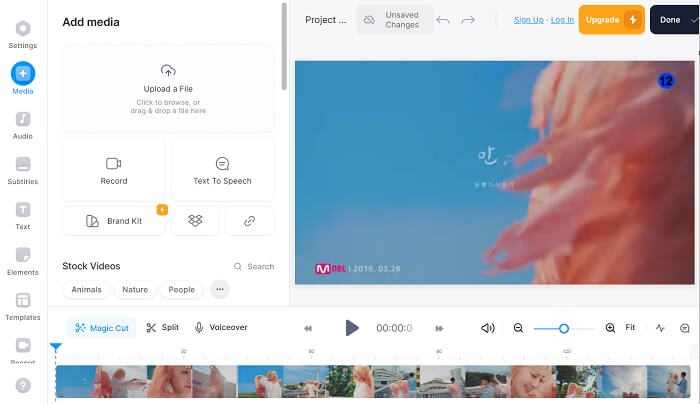This screenshot has width=700, height=404.
Task: Open the comments chat icon
Action: pos(684,329)
